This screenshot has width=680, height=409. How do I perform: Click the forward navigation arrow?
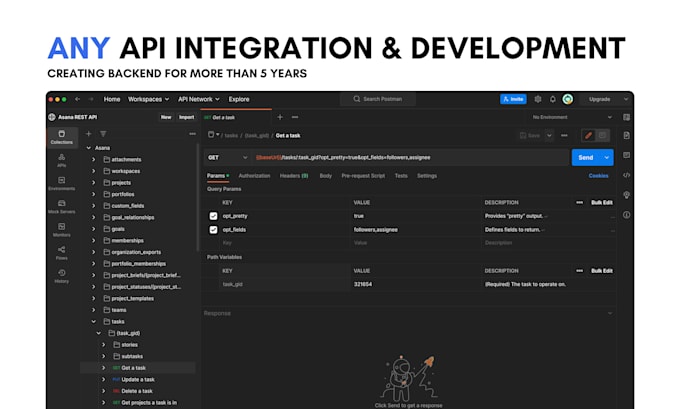tap(91, 99)
